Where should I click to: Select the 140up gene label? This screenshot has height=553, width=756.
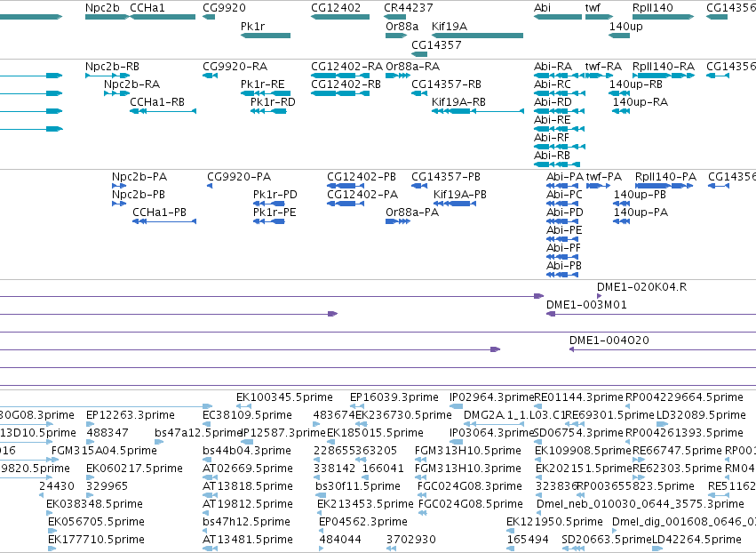pos(625,26)
